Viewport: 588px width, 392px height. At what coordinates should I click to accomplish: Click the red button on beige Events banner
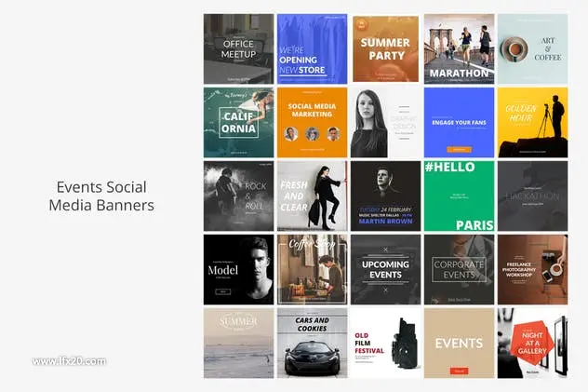tap(459, 371)
